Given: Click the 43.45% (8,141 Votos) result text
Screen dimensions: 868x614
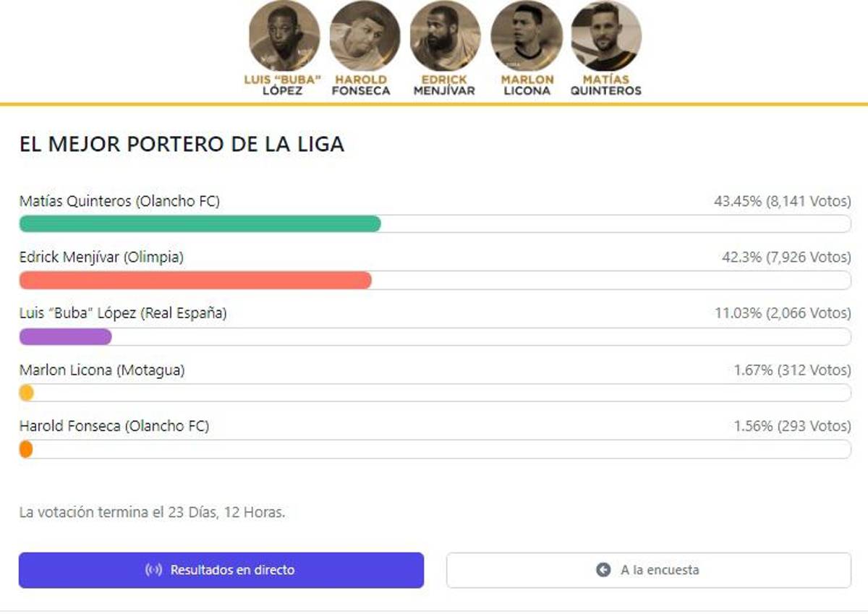Looking at the screenshot, I should [x=782, y=201].
